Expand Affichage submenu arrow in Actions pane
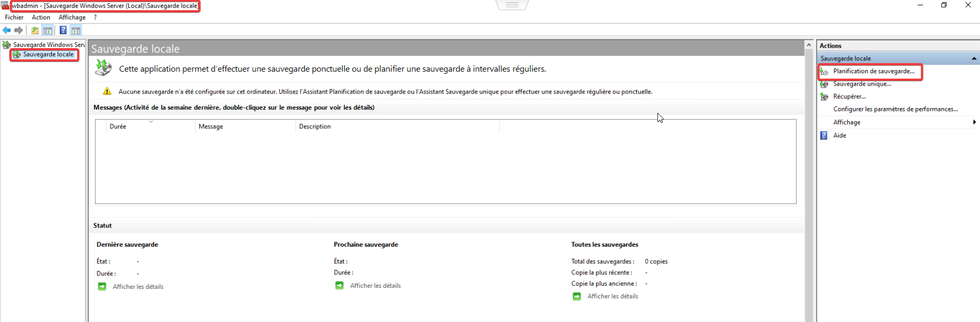 point(974,122)
